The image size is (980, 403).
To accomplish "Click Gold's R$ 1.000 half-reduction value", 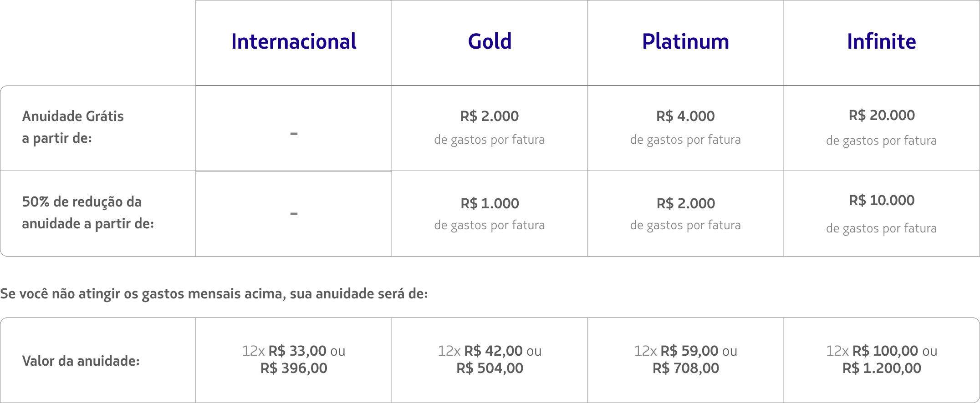I will point(490,203).
